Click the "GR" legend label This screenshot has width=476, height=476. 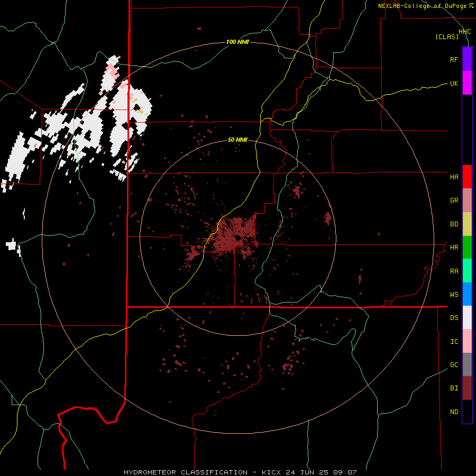[x=454, y=200]
